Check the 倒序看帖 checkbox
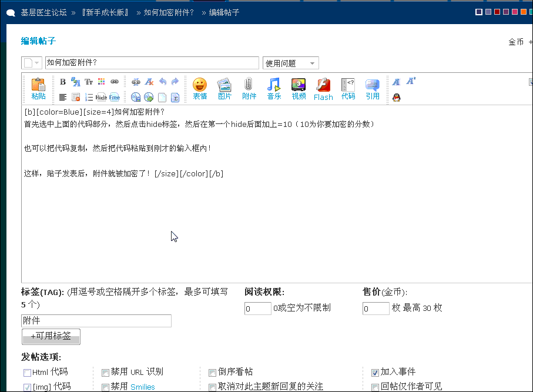Image resolution: width=533 pixels, height=392 pixels. pos(213,373)
